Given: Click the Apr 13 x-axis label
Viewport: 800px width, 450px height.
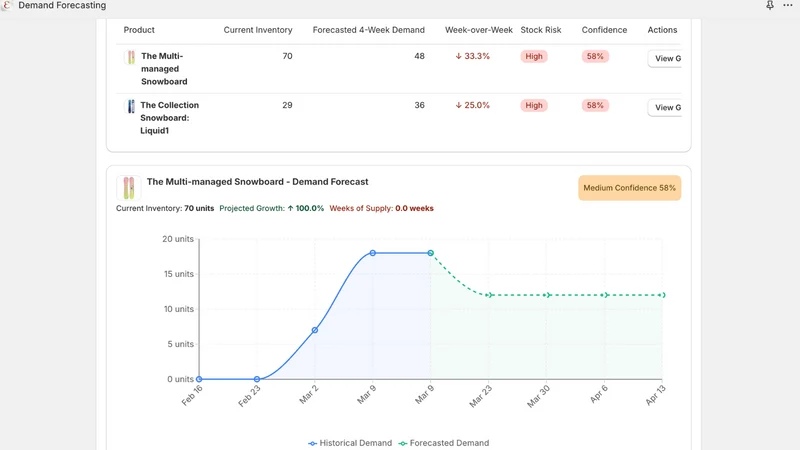Looking at the screenshot, I should click(656, 395).
